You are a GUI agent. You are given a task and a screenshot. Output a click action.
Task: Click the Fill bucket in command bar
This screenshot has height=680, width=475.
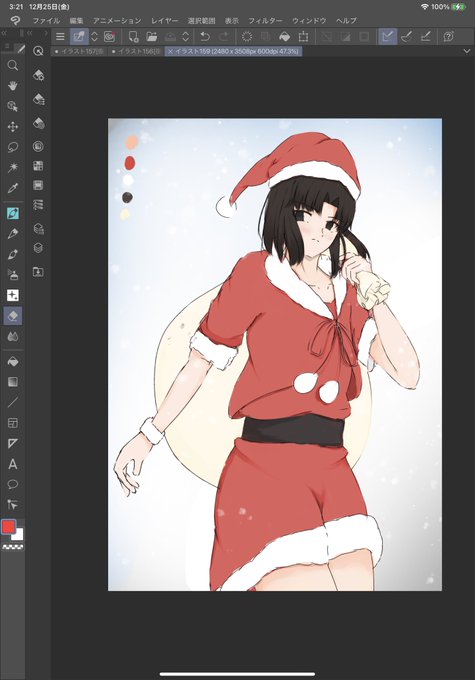click(x=285, y=37)
